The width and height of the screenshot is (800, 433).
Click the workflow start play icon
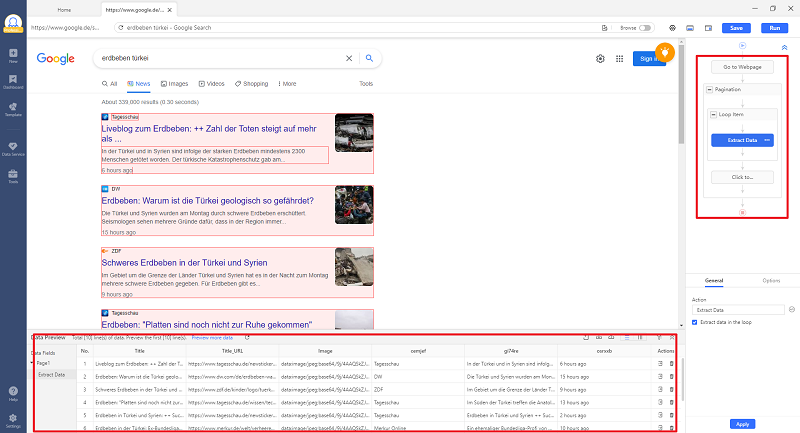pyautogui.click(x=742, y=45)
